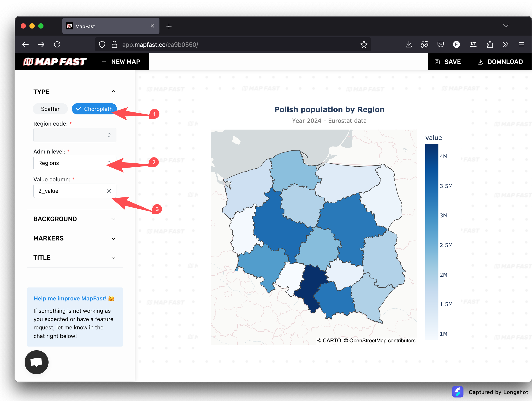Open the Region code dropdown
532x401 pixels.
[75, 135]
